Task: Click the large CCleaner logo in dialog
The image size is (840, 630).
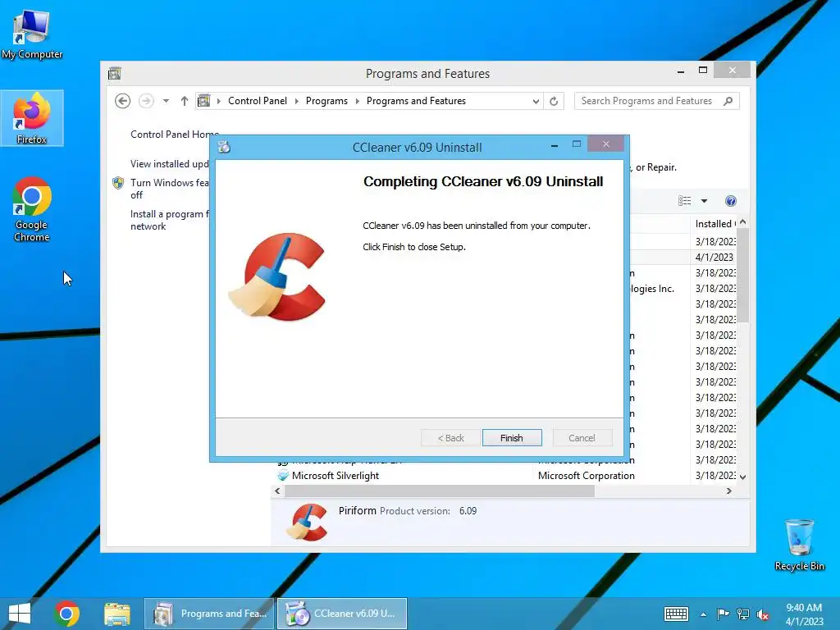Action: [x=277, y=276]
